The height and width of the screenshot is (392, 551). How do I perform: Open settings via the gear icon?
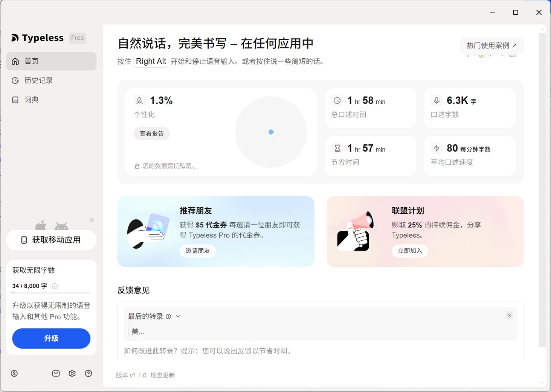(72, 373)
